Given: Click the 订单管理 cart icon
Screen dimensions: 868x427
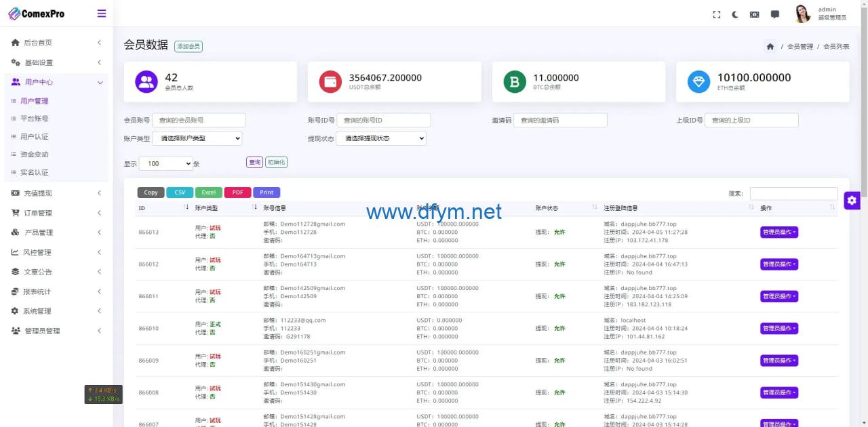Looking at the screenshot, I should click(16, 213).
